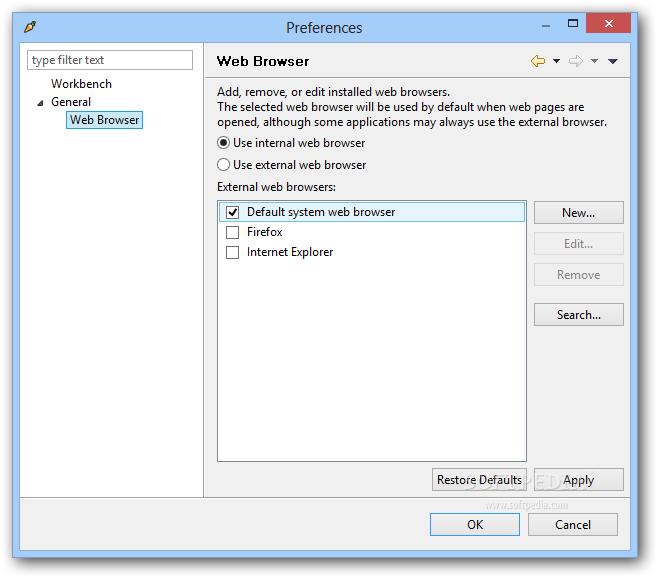This screenshot has width=658, height=578.
Task: Select the Web Browser tree item
Action: click(x=104, y=120)
